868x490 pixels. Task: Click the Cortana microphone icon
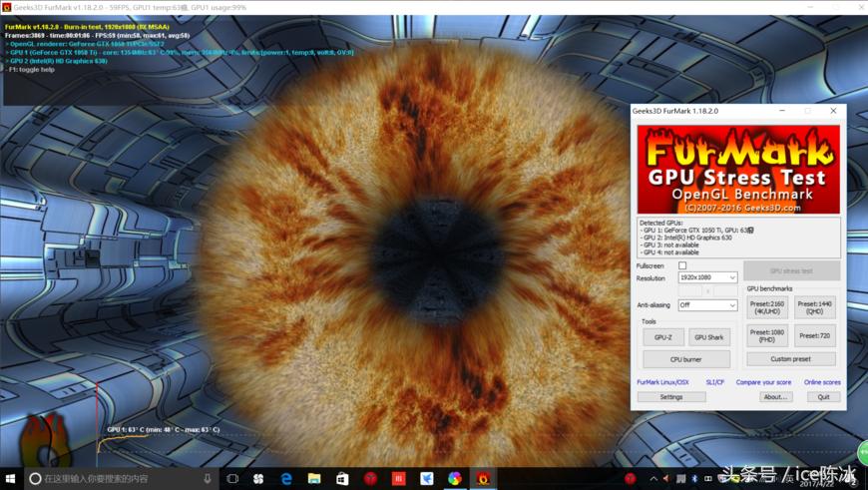tap(208, 479)
